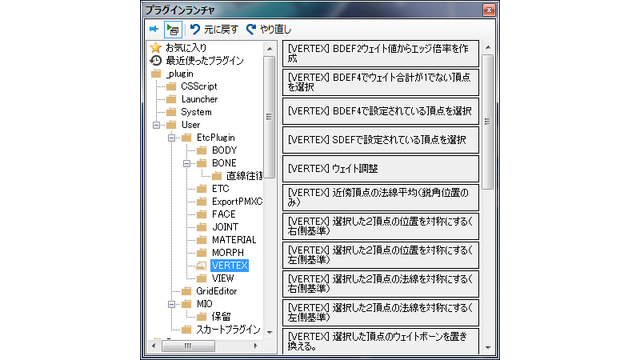Collapse the BONE folder node
The image size is (640, 360).
[187, 164]
